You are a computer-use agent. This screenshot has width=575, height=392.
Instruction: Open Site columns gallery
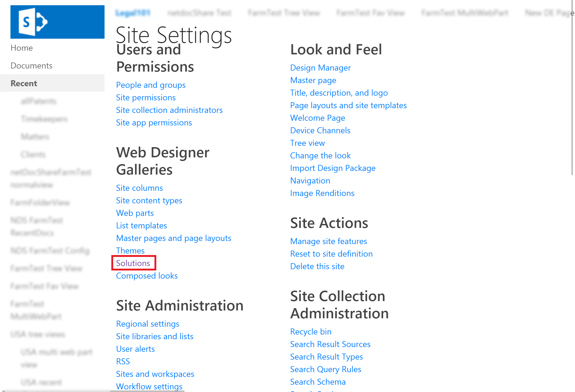(x=140, y=188)
